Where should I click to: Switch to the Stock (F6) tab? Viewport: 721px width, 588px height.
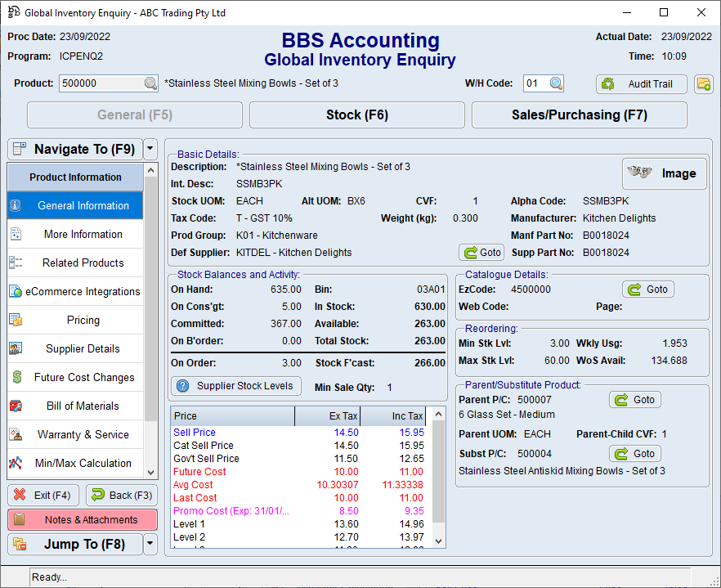[x=356, y=115]
